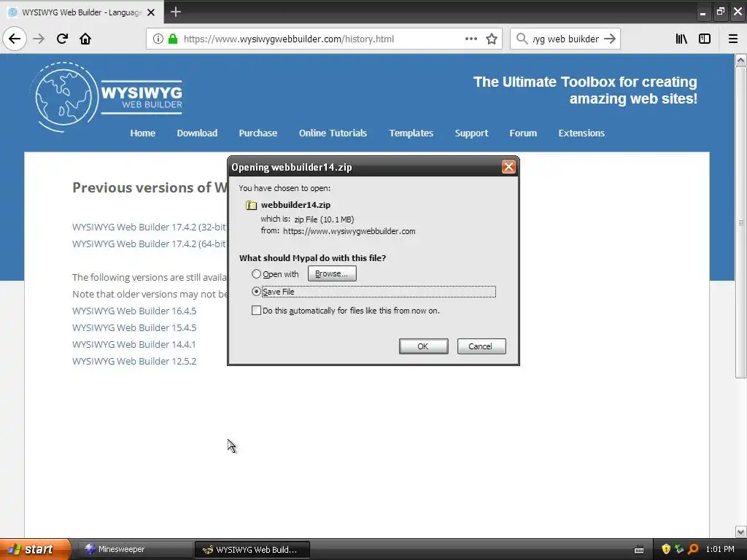This screenshot has width=747, height=560.
Task: Click the 1:01 PM taskbar clock
Action: tap(720, 549)
